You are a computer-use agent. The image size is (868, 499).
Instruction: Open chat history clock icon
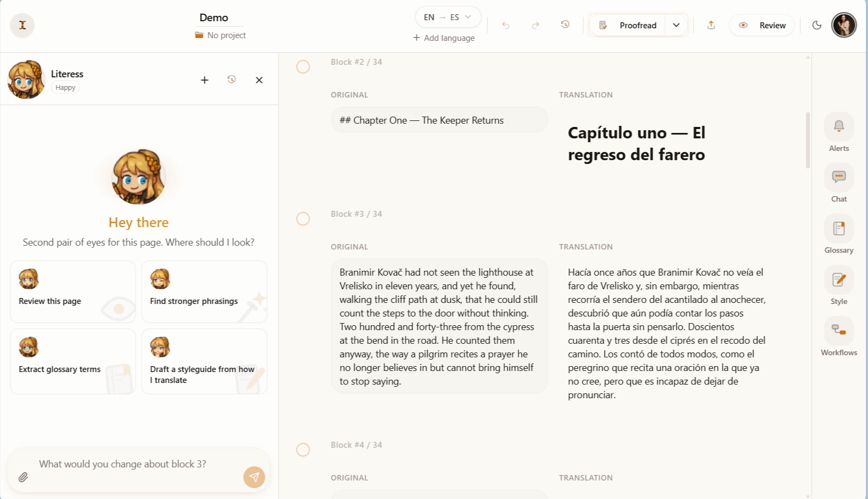click(232, 80)
